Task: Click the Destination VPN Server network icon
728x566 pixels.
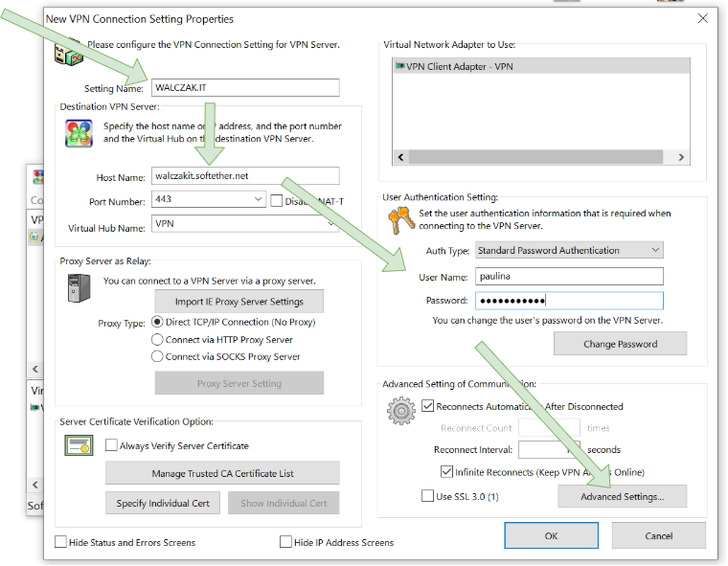Action: click(79, 133)
